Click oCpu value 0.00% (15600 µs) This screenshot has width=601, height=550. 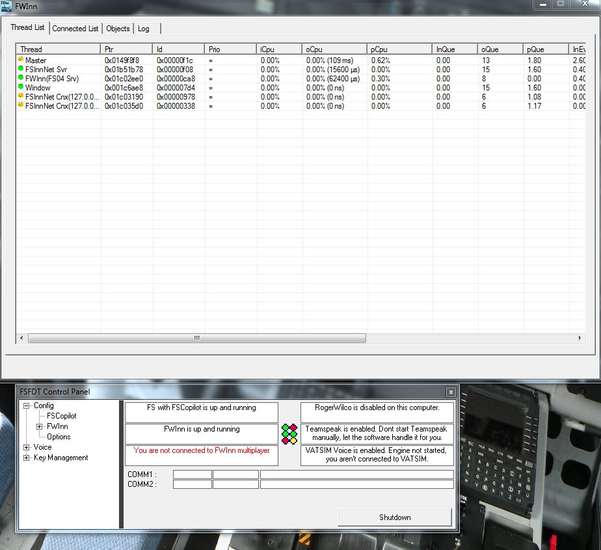tap(333, 69)
